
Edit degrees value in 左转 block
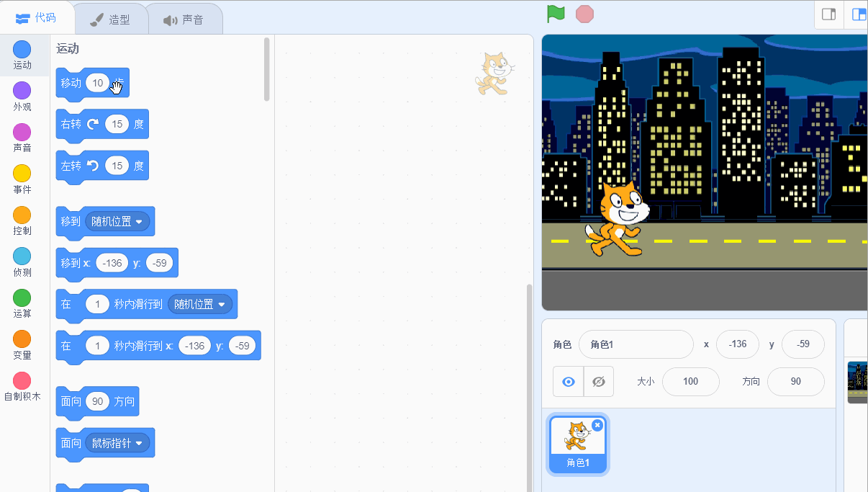(117, 166)
